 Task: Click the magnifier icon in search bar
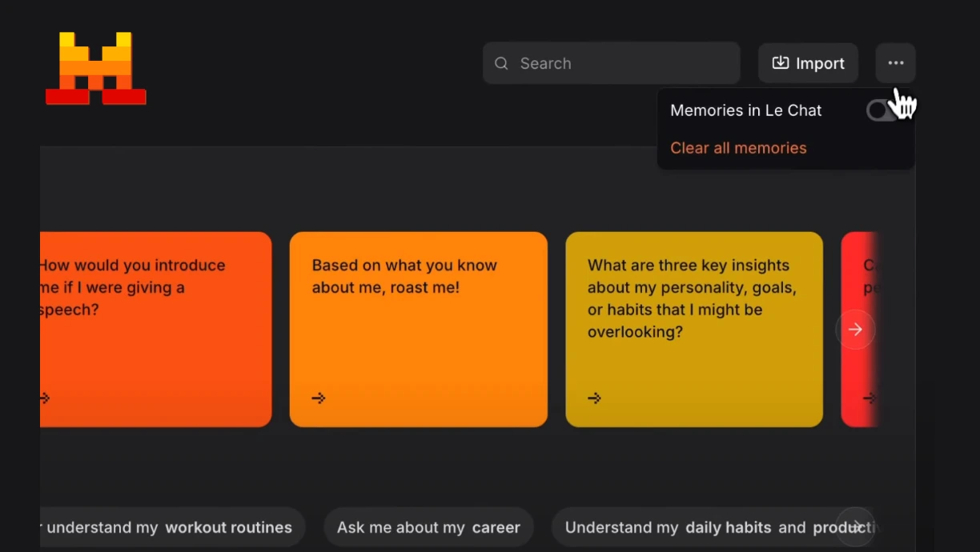point(501,63)
